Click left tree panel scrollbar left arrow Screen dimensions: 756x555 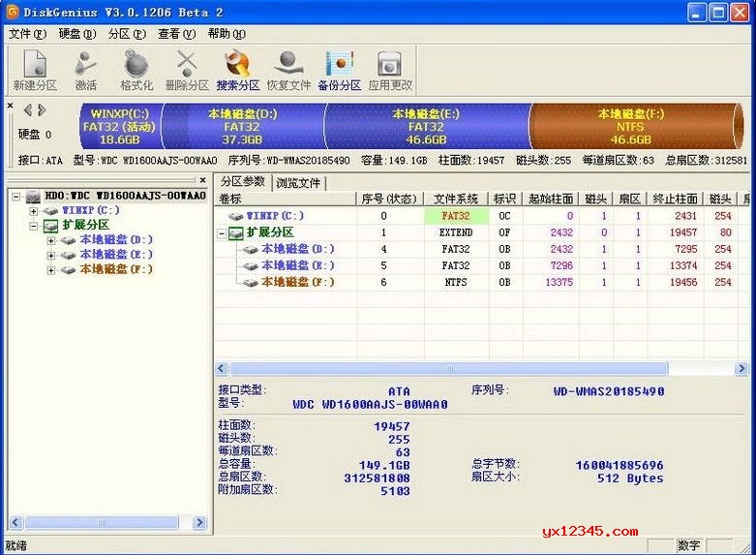tap(15, 523)
